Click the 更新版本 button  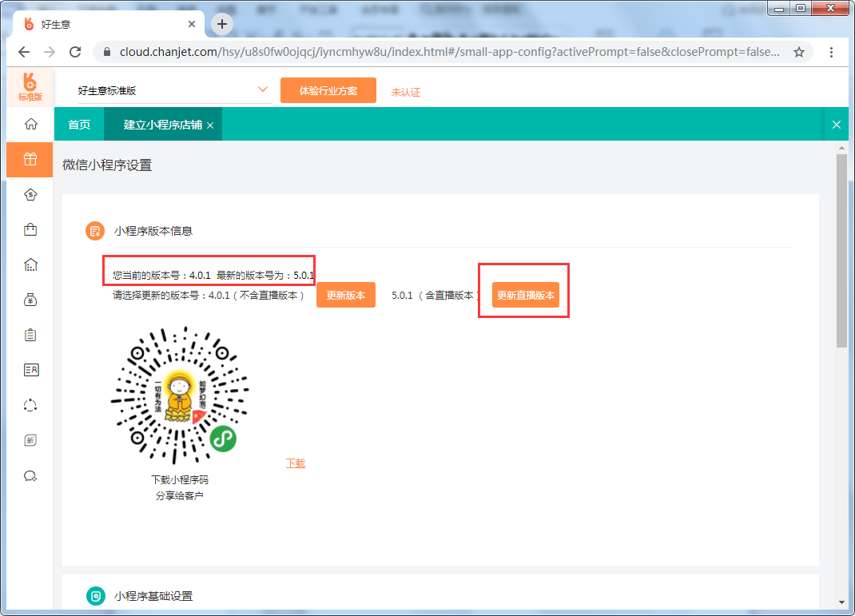(346, 295)
